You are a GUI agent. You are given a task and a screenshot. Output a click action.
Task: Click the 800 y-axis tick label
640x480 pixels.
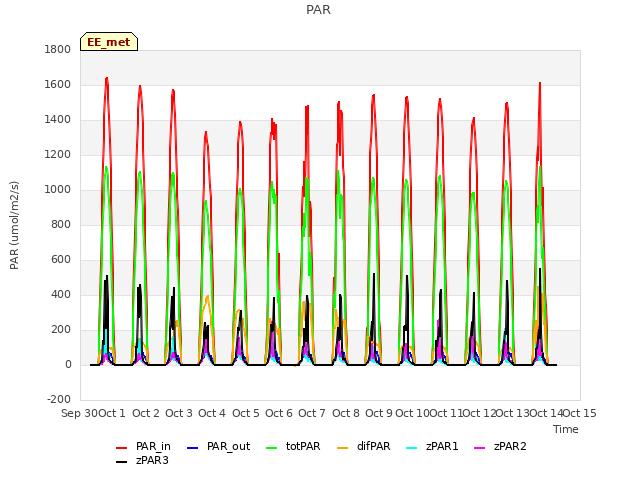[x=61, y=224]
